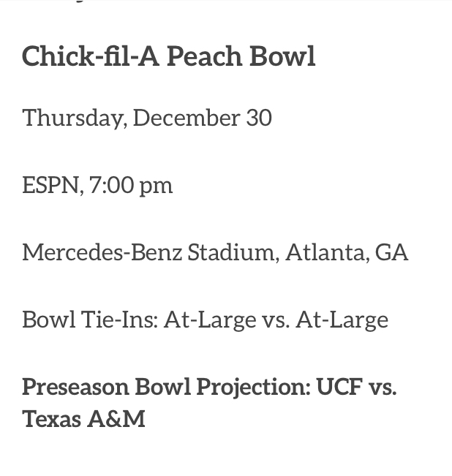Click the word December
Viewport: 452px width, 476px height.
tap(187, 118)
